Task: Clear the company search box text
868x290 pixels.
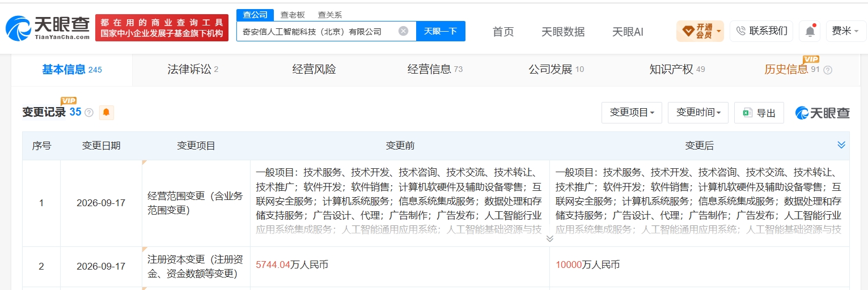Action: tap(403, 31)
